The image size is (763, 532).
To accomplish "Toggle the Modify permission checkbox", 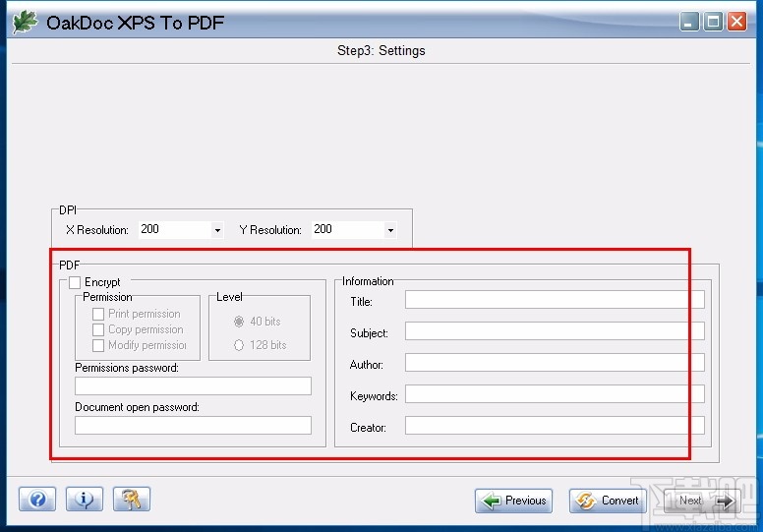I will [98, 345].
